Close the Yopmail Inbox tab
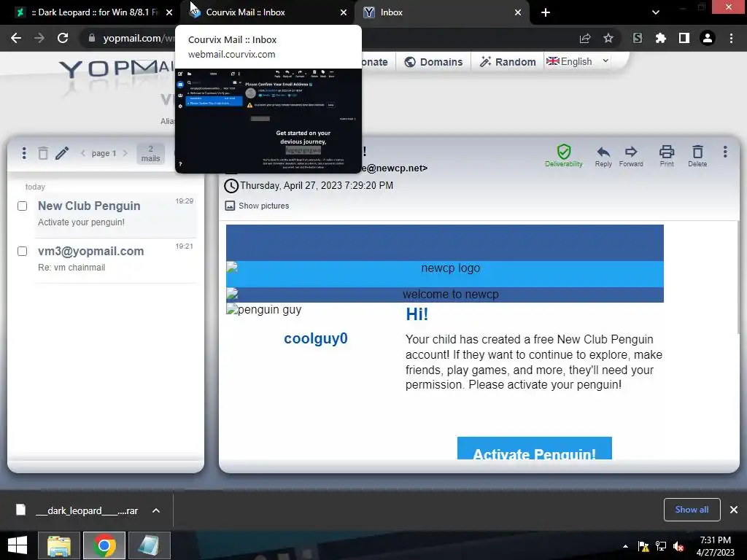This screenshot has height=560, width=747. pos(518,12)
